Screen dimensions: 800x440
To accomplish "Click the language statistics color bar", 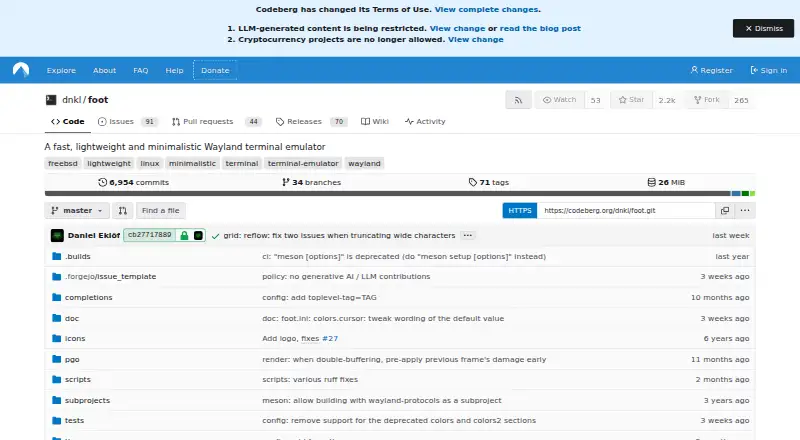I will tap(399, 193).
